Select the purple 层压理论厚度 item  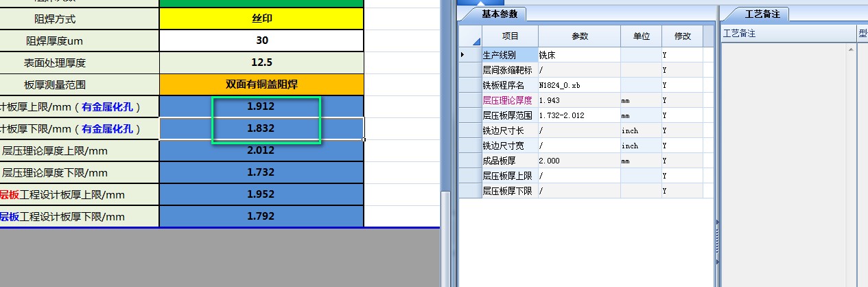tap(510, 100)
